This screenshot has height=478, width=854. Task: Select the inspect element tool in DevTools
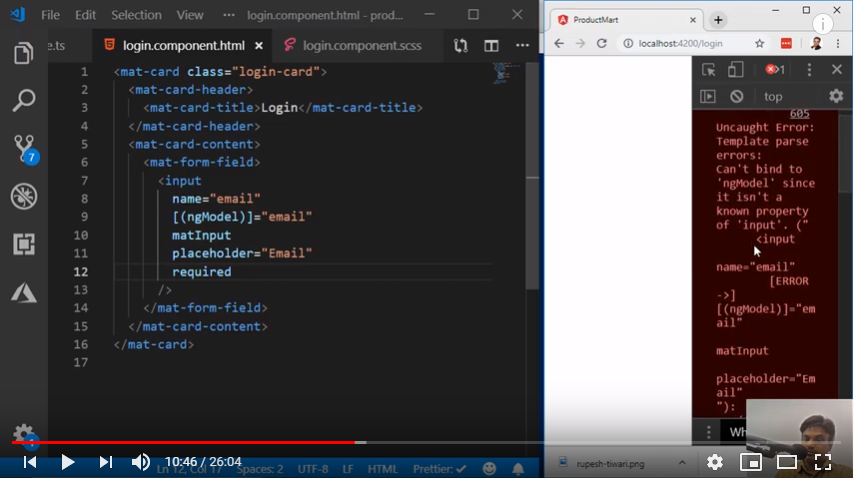(708, 69)
